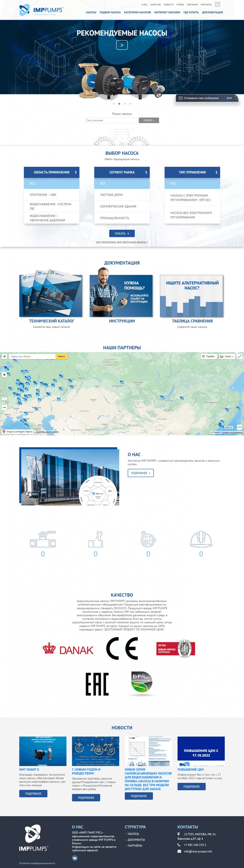
Task: Expand the ОБЛАСТЬ ПРИМЕНЕНИЯ filter header
Action: point(52,172)
